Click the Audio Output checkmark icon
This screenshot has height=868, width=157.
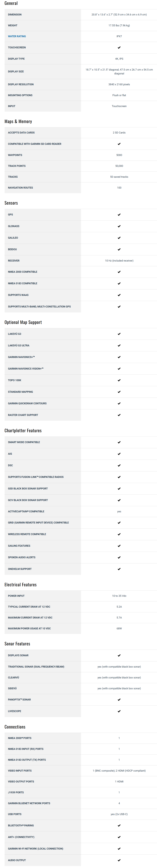[119, 860]
